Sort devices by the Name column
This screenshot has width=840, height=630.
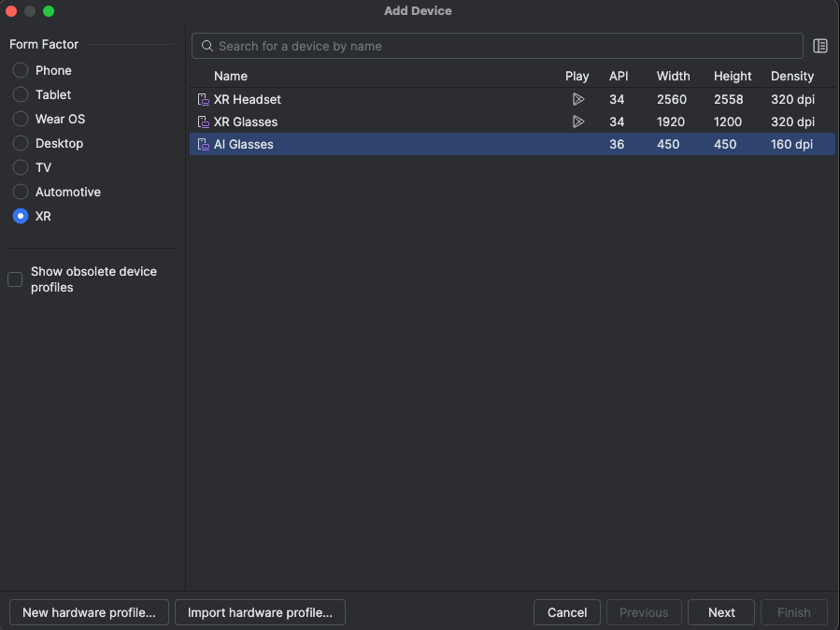coord(231,76)
